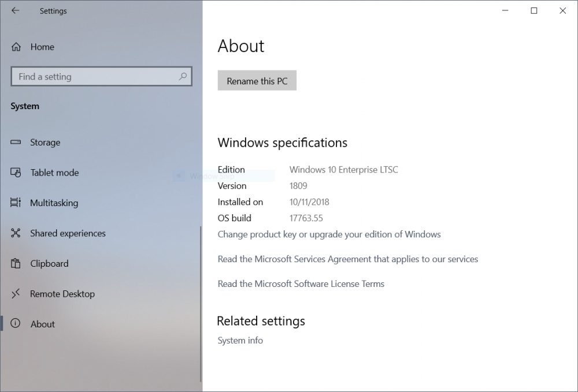578x392 pixels.
Task: Click the Multitasking icon
Action: [x=16, y=203]
